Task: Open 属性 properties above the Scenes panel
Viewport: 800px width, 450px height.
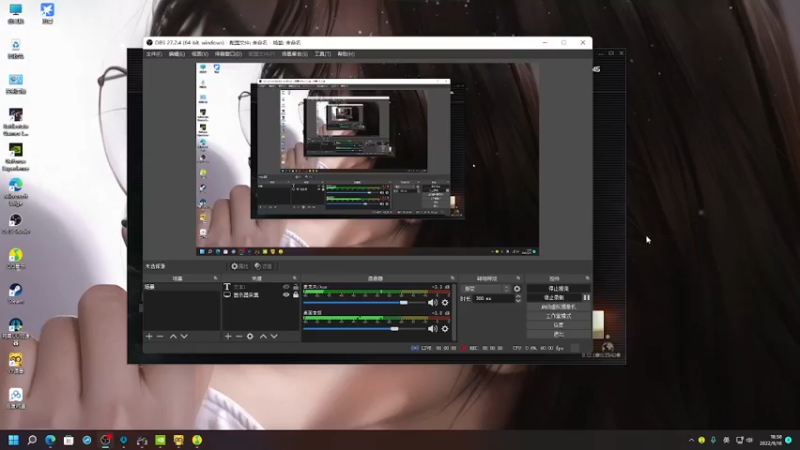Action: tap(239, 266)
